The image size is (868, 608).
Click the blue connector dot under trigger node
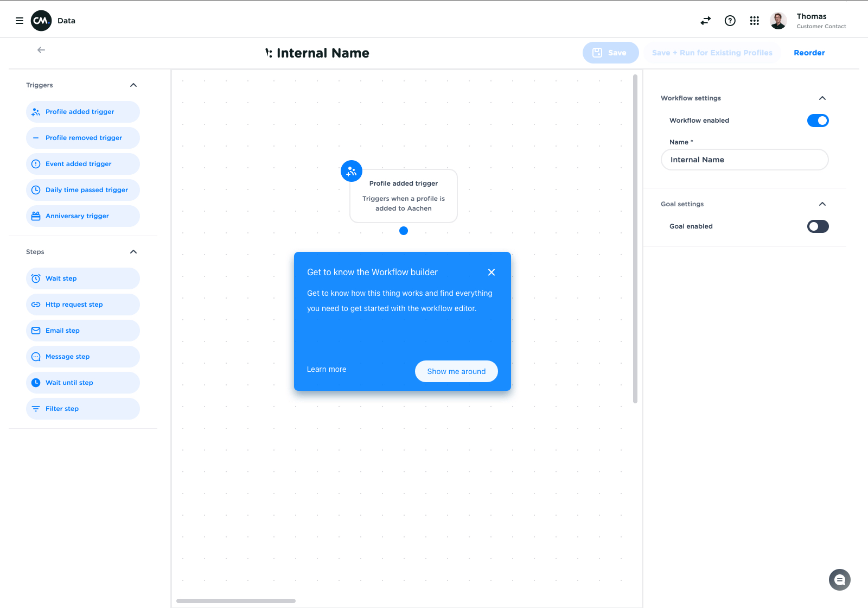(x=404, y=231)
